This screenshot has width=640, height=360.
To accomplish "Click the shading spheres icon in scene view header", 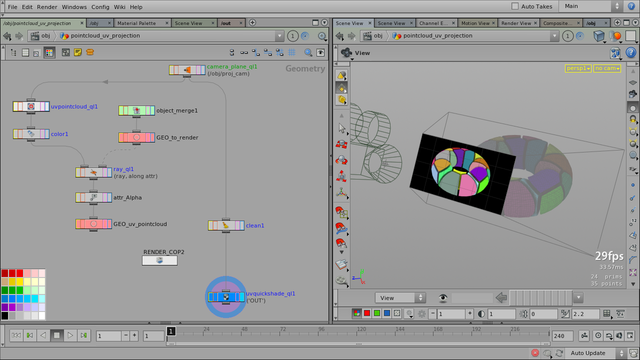I will [x=615, y=36].
